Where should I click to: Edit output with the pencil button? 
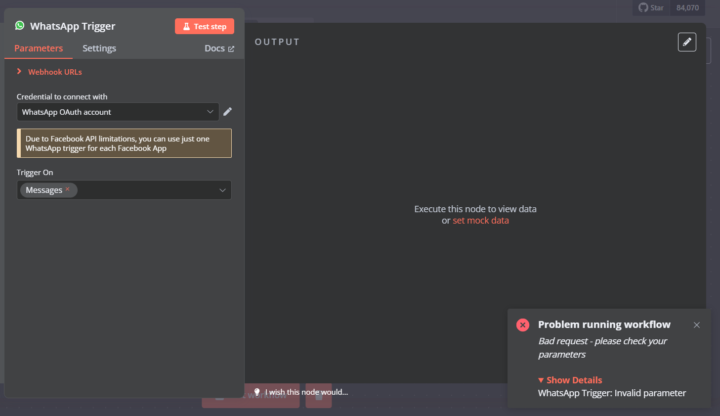687,42
